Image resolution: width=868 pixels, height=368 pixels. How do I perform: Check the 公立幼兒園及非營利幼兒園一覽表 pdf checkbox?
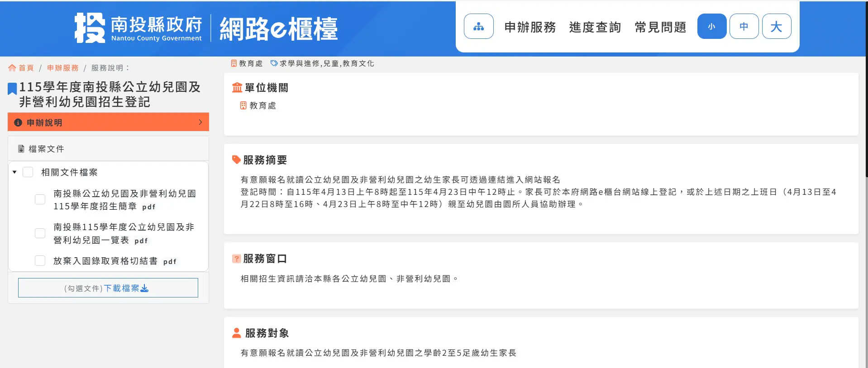(40, 233)
